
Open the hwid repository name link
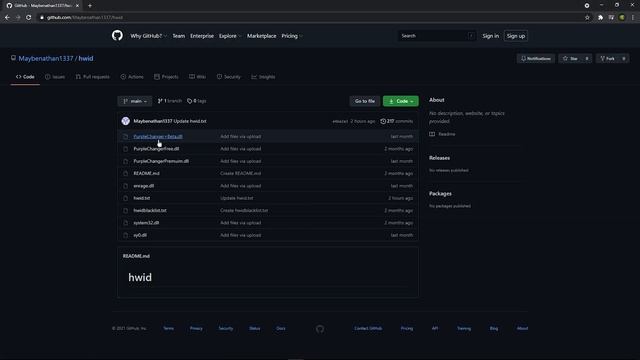86,58
